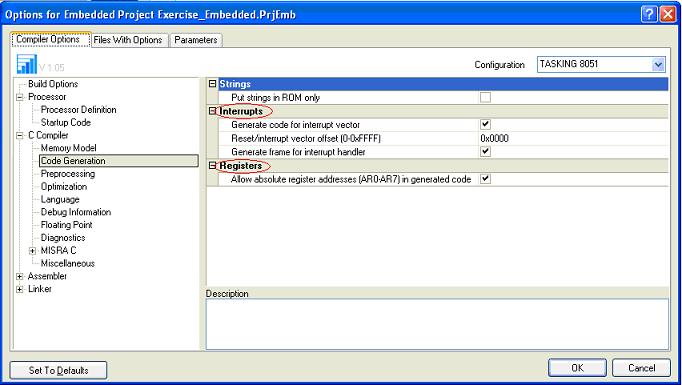This screenshot has width=682, height=385.
Task: Toggle Allow absolute register addresses checkbox
Action: 485,179
